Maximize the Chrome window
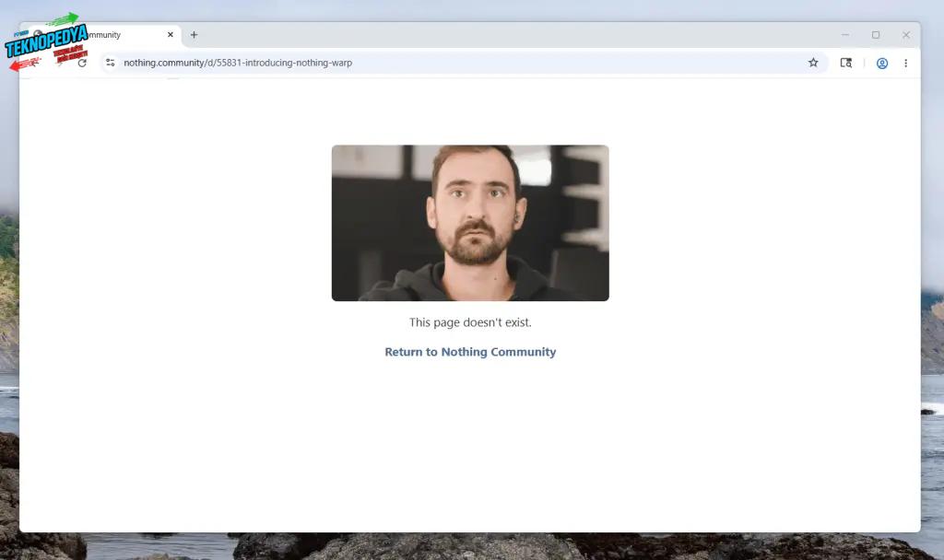 876,35
